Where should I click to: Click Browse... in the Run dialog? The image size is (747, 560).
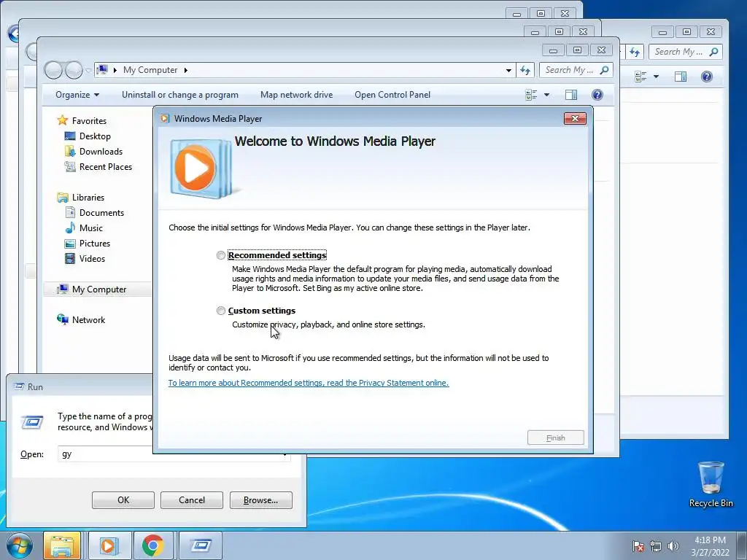(260, 500)
